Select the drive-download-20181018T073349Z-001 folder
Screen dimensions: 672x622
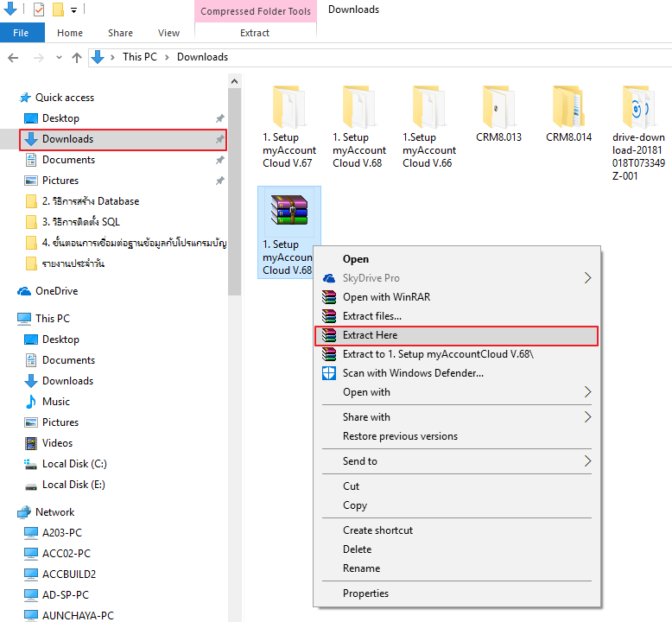pos(638,134)
